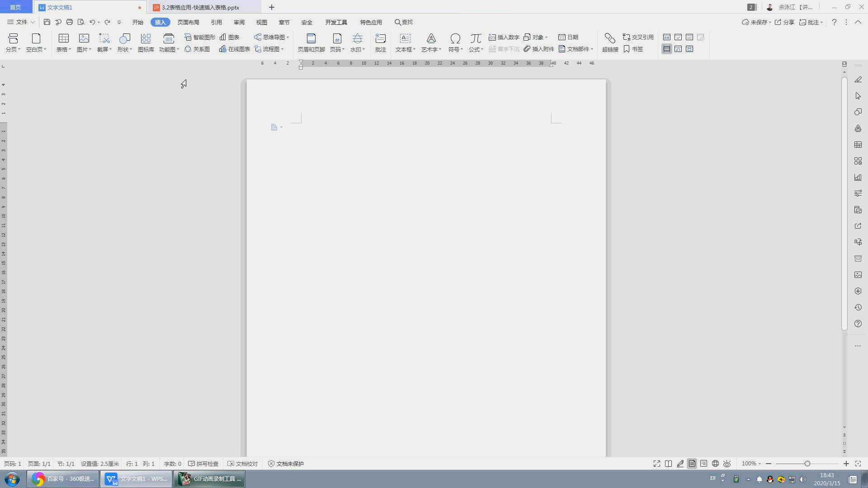The width and height of the screenshot is (868, 488).
Task: Insert a 超链接 hyperlink
Action: (610, 43)
